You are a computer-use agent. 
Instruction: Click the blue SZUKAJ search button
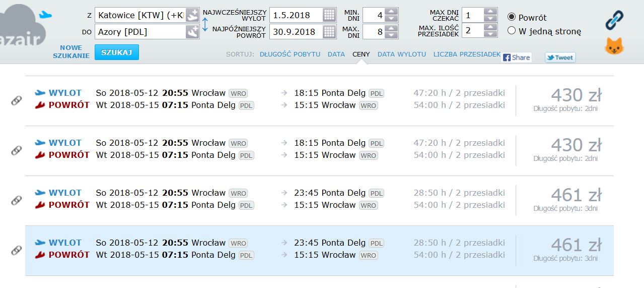pyautogui.click(x=117, y=52)
